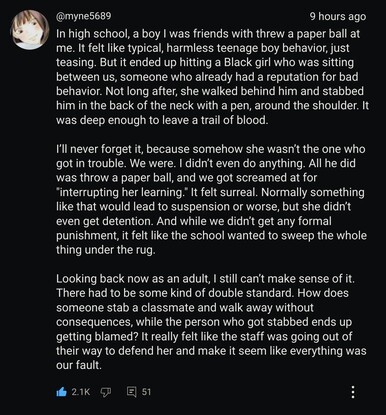386x415 pixels.
Task: Open the commenter's profile avatar
Action: click(x=30, y=30)
